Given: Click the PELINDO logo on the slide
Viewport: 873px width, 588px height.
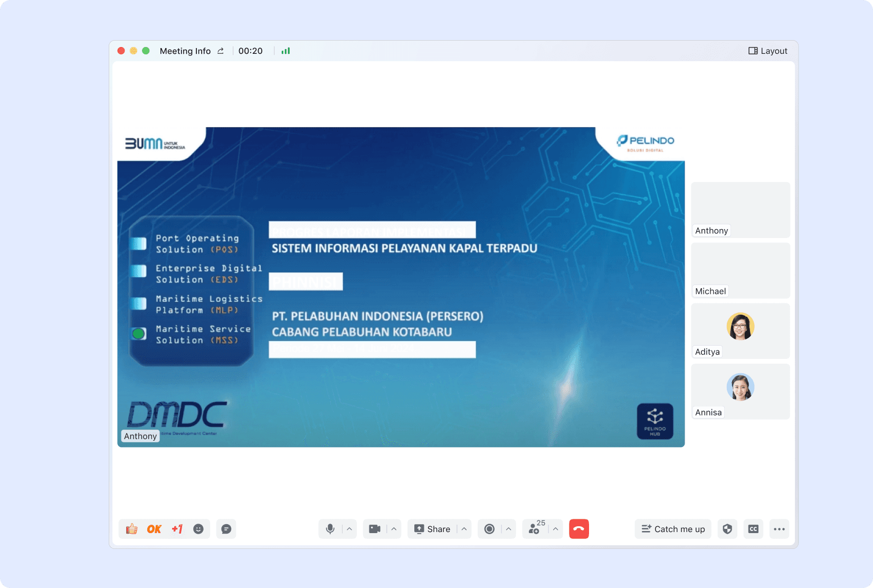Looking at the screenshot, I should [645, 143].
